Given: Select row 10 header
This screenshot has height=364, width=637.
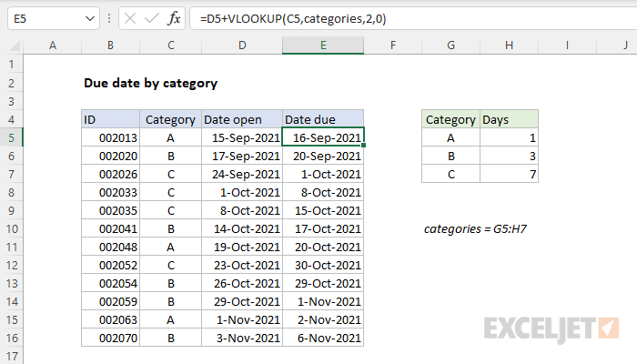Looking at the screenshot, I should pos(11,228).
